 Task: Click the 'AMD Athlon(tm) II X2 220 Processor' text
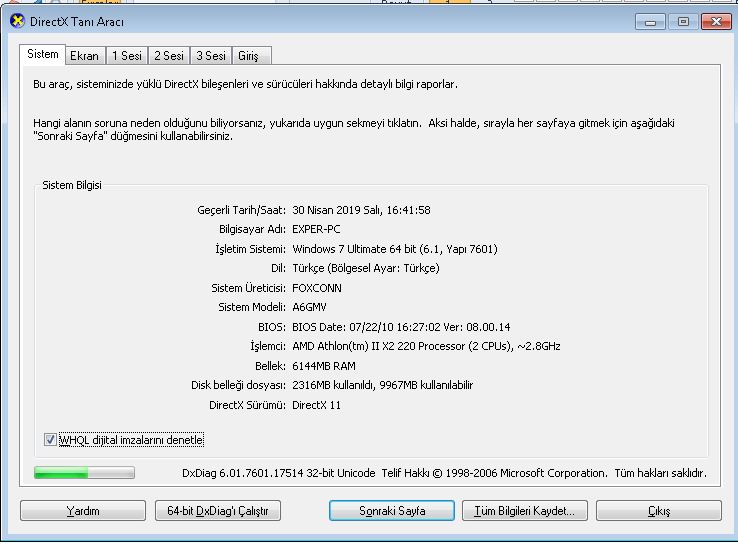pyautogui.click(x=378, y=346)
